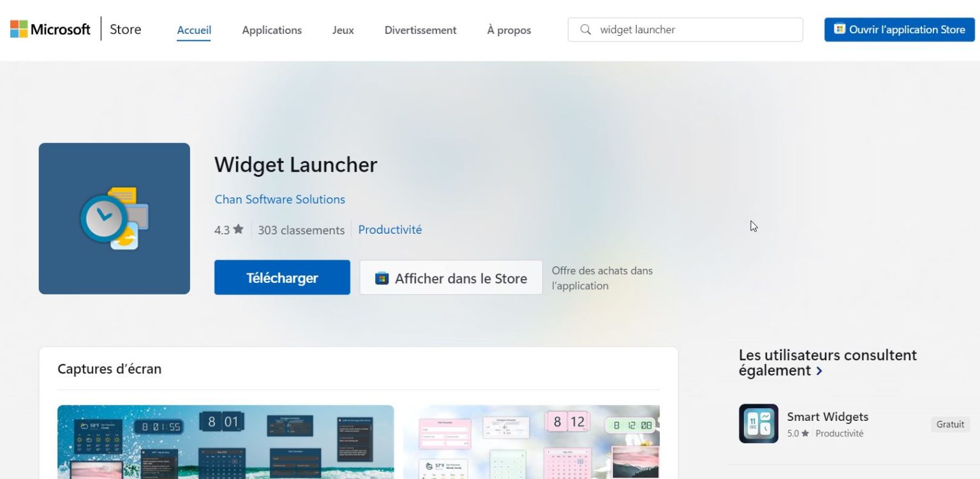This screenshot has height=479, width=980.
Task: Open the Smart Widgets app name
Action: (828, 416)
